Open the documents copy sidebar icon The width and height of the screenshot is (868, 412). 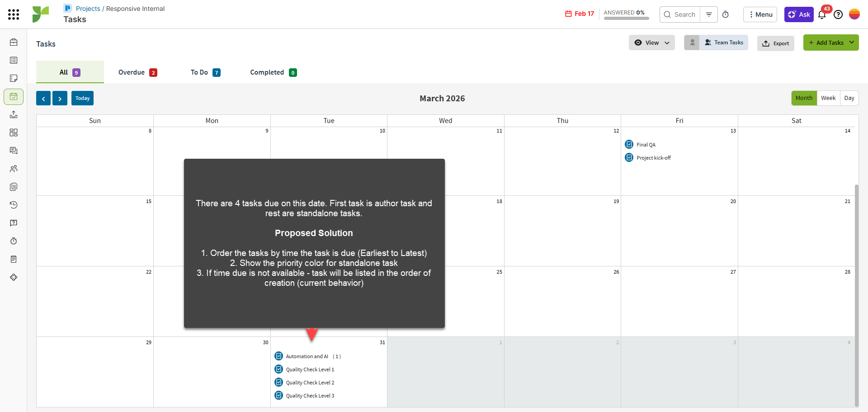(14, 187)
